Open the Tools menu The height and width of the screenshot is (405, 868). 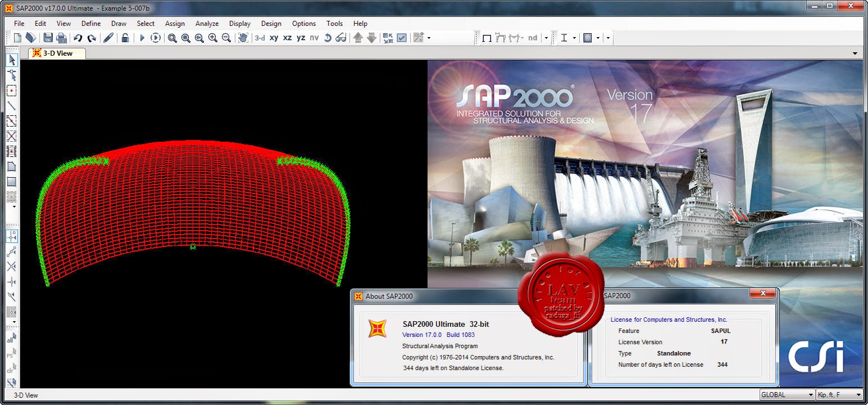click(x=334, y=24)
